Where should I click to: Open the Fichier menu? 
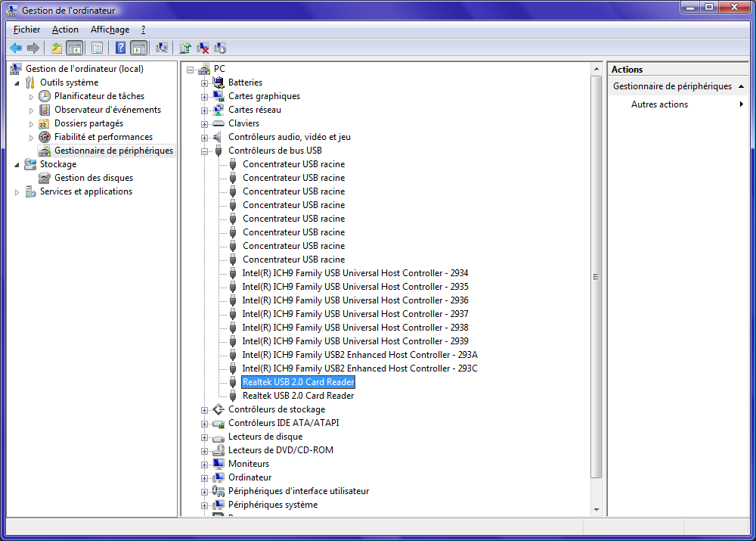pyautogui.click(x=27, y=30)
